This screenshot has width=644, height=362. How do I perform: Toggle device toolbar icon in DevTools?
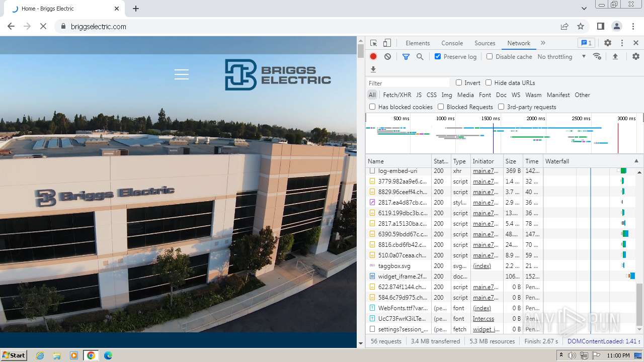(387, 43)
